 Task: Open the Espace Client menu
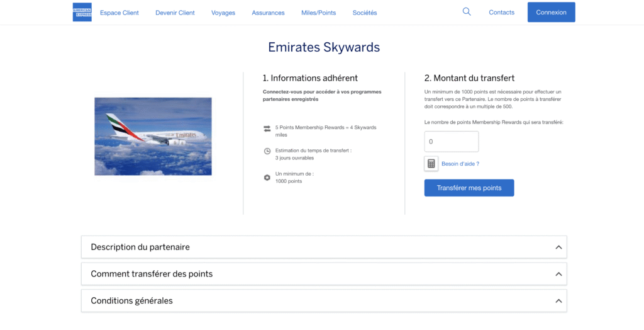[x=119, y=13]
